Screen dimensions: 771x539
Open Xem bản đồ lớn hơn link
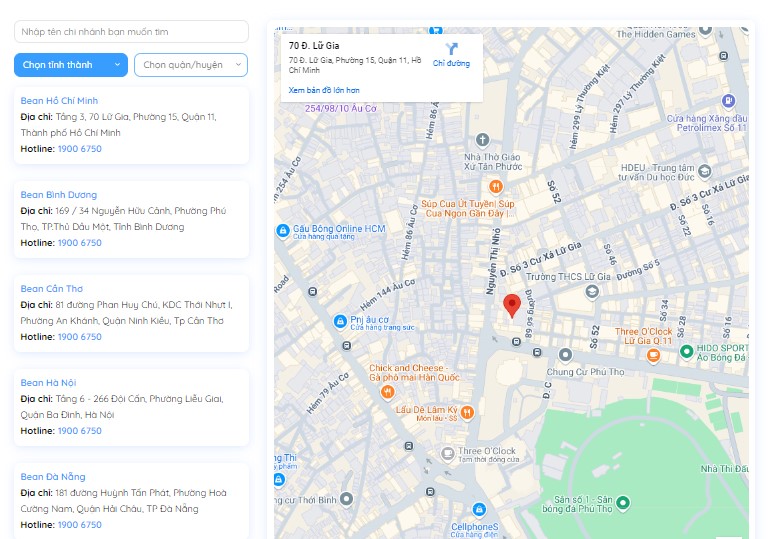[x=324, y=90]
